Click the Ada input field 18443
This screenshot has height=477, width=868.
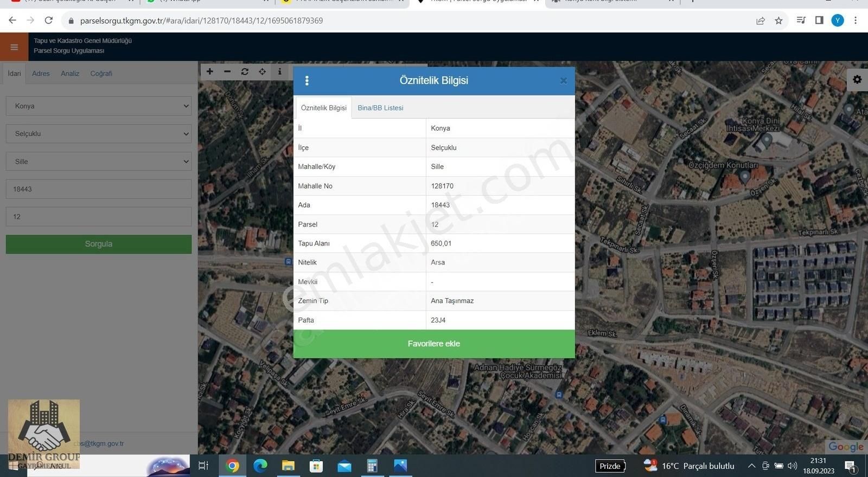99,189
